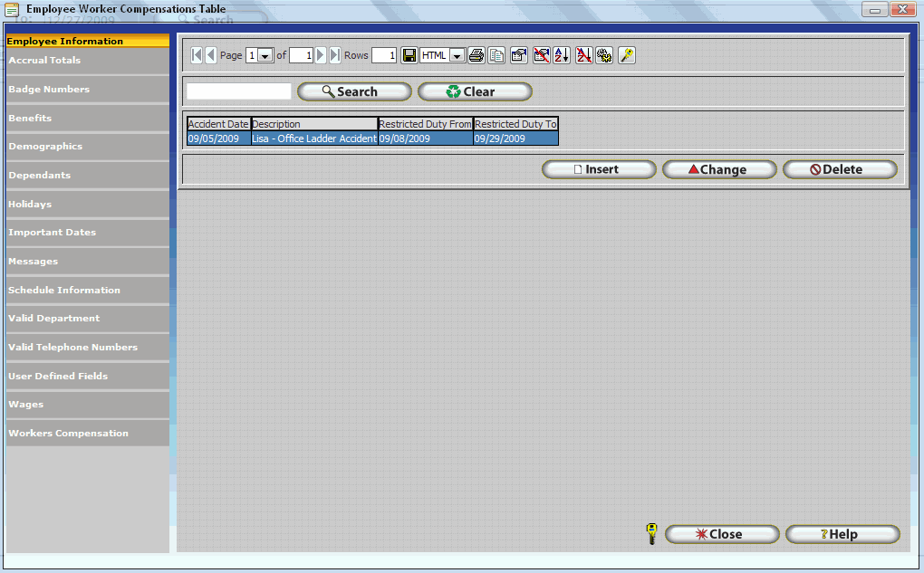Image resolution: width=924 pixels, height=573 pixels.
Task: Open the Page number dropdown
Action: (265, 56)
